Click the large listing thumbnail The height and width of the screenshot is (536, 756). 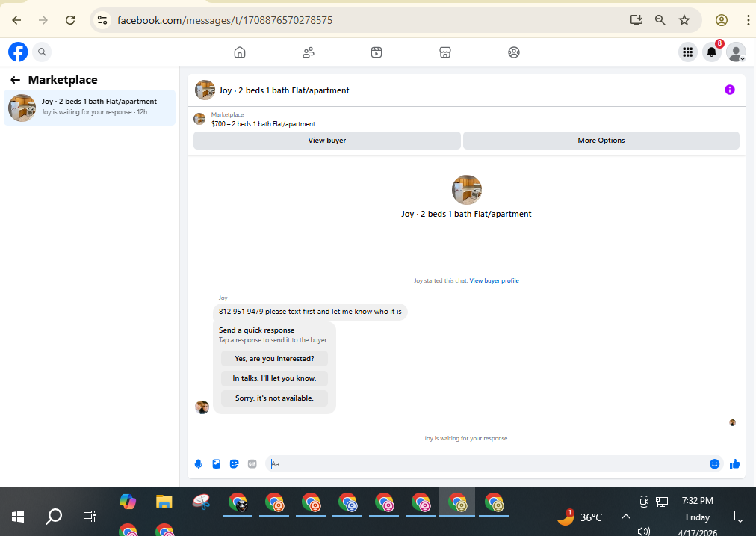tap(467, 190)
